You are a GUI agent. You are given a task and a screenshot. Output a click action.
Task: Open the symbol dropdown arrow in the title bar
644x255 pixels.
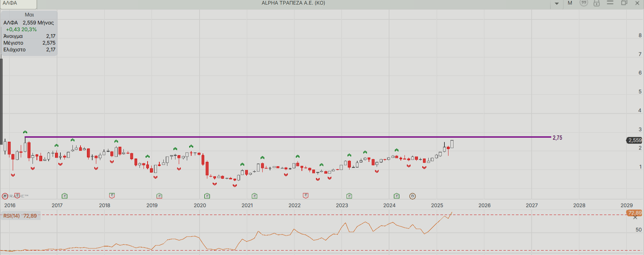[x=557, y=3]
